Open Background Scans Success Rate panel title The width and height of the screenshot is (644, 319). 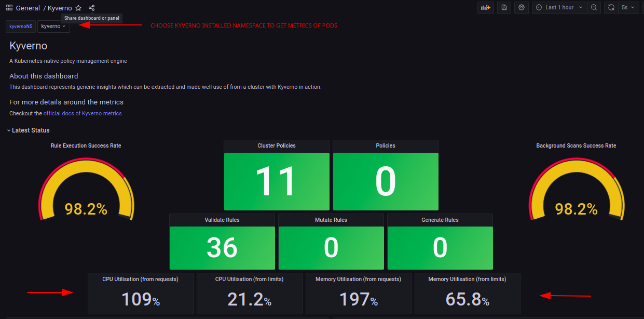[x=576, y=145]
